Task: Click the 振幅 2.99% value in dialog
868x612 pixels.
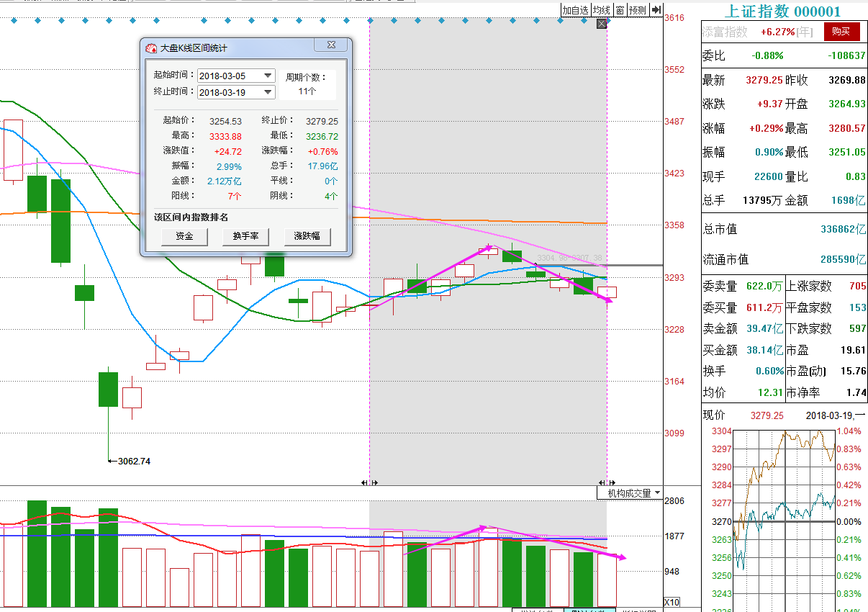Action: 229,167
